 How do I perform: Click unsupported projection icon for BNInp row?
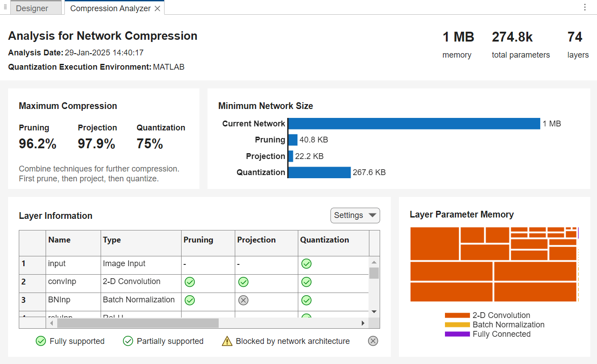tap(243, 300)
